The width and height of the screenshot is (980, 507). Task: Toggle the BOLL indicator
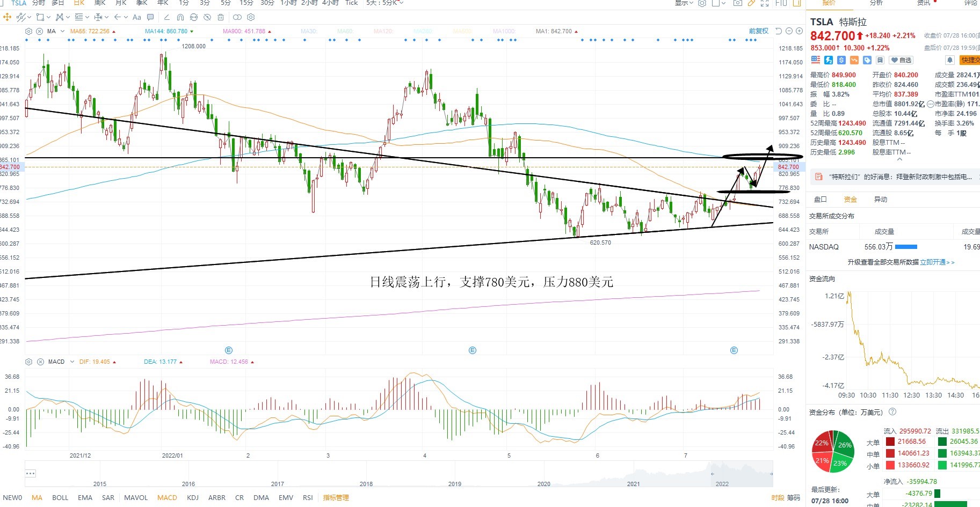pyautogui.click(x=60, y=497)
